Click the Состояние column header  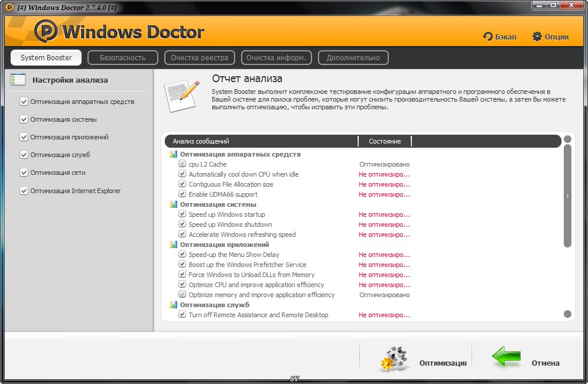[385, 141]
